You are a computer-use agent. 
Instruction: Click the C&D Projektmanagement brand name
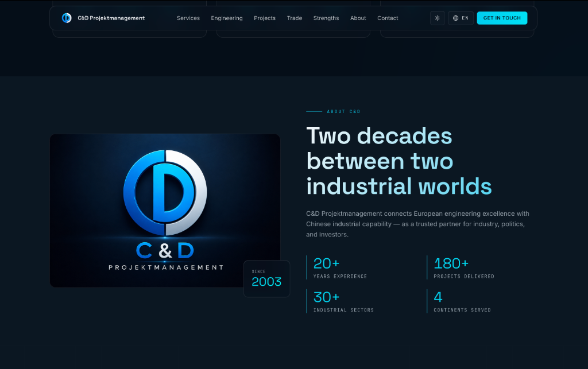[111, 18]
